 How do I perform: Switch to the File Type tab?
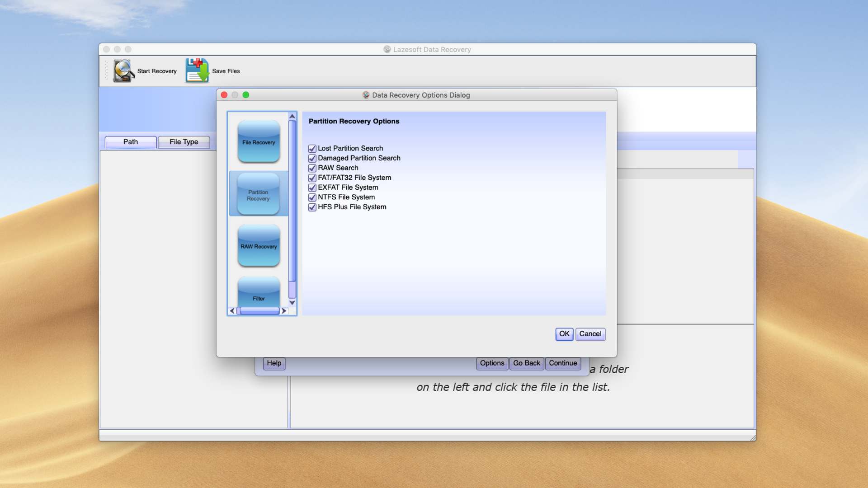tap(184, 142)
